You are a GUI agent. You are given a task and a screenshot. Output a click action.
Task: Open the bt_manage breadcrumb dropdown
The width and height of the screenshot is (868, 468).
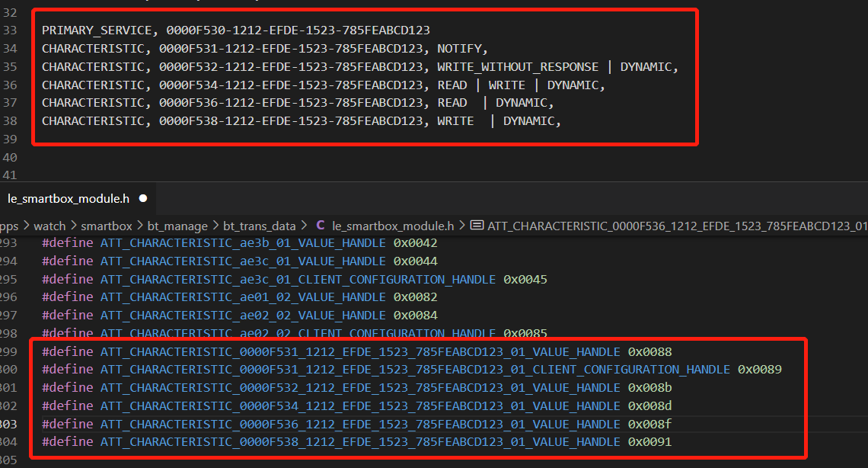pos(177,226)
